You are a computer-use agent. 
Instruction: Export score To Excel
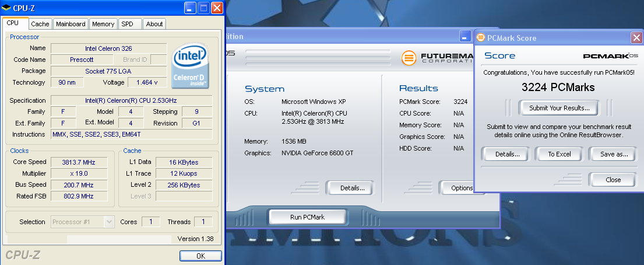click(x=559, y=154)
